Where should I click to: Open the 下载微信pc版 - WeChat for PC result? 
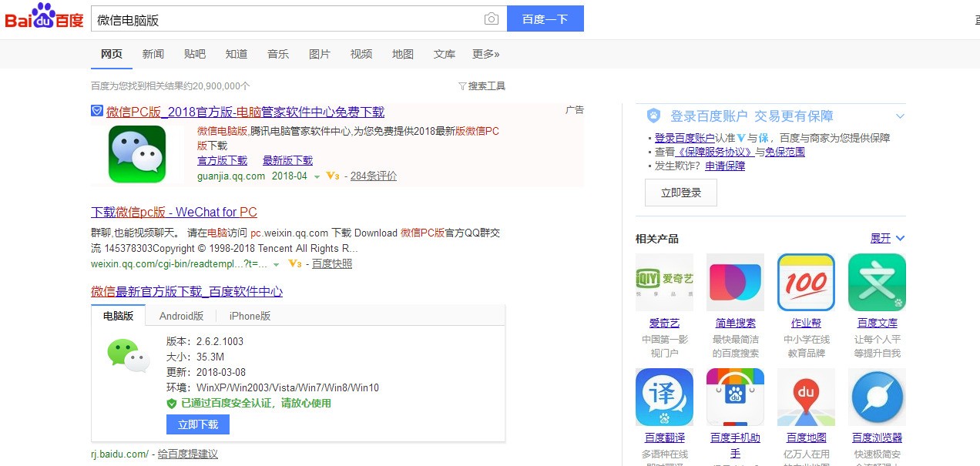point(174,213)
